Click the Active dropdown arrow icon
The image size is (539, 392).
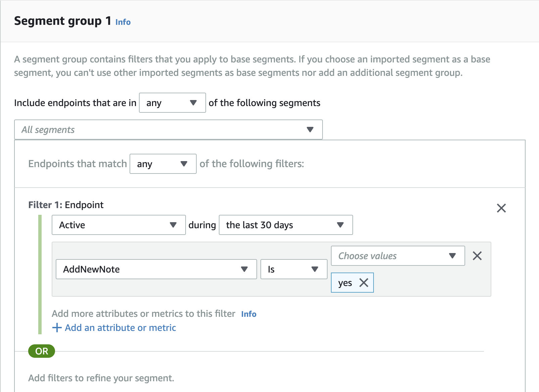point(173,225)
